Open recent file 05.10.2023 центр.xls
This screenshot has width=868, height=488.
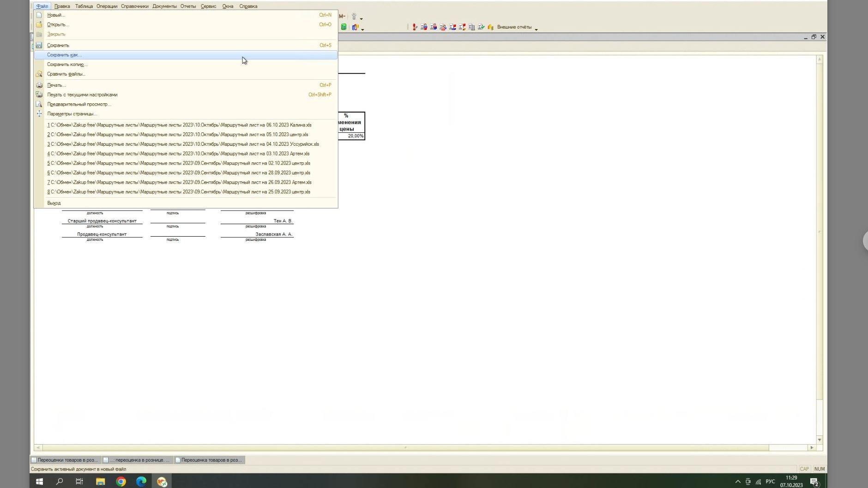tap(186, 135)
